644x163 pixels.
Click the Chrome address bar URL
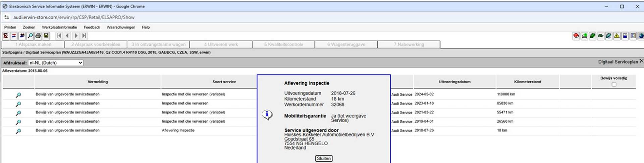[x=74, y=17]
